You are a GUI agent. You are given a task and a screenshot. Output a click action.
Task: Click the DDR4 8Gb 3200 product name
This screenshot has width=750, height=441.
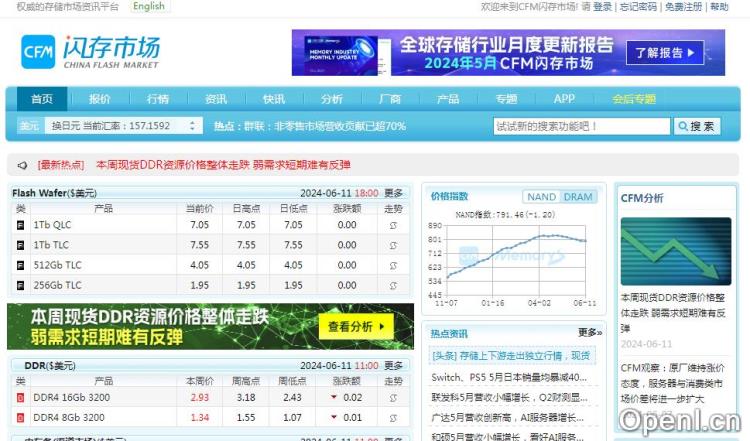[x=68, y=418]
